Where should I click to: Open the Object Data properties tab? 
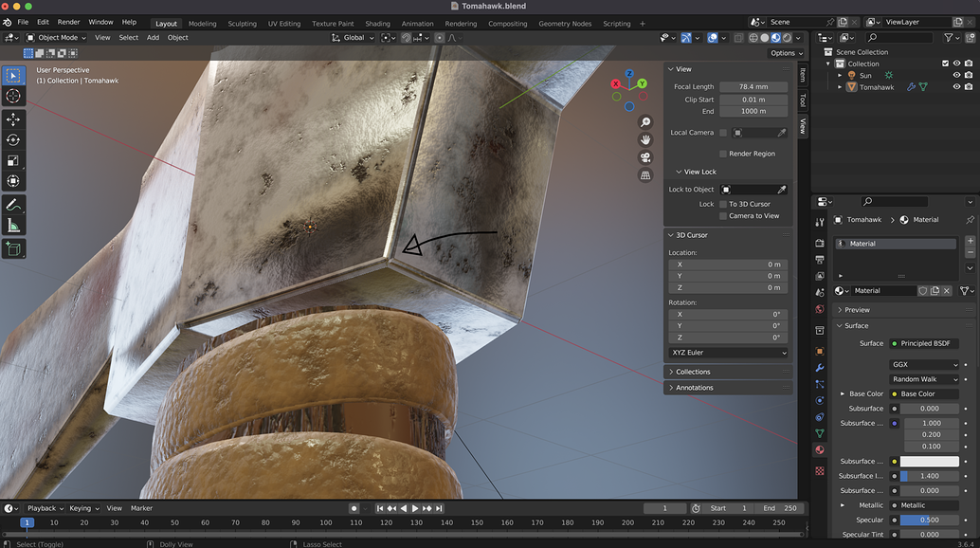click(x=820, y=433)
